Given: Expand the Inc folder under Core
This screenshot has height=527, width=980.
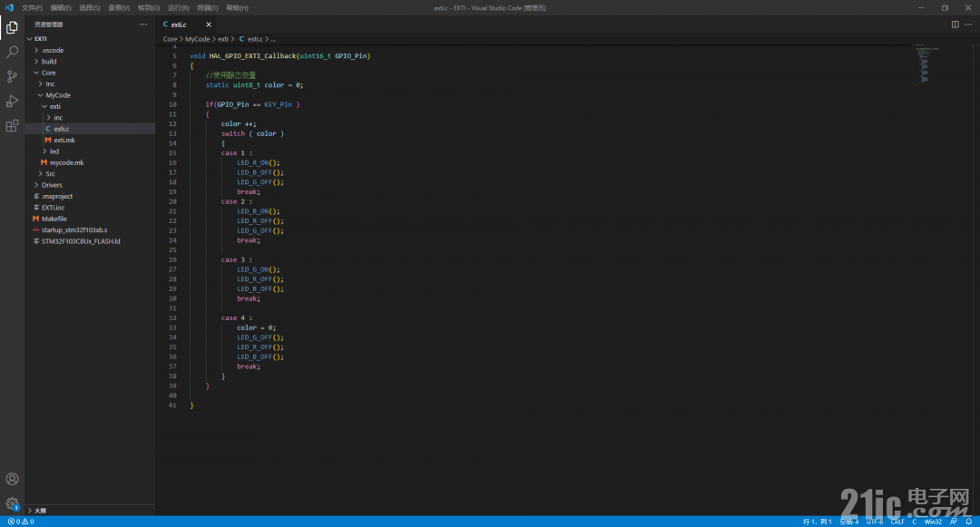Looking at the screenshot, I should pos(90,83).
